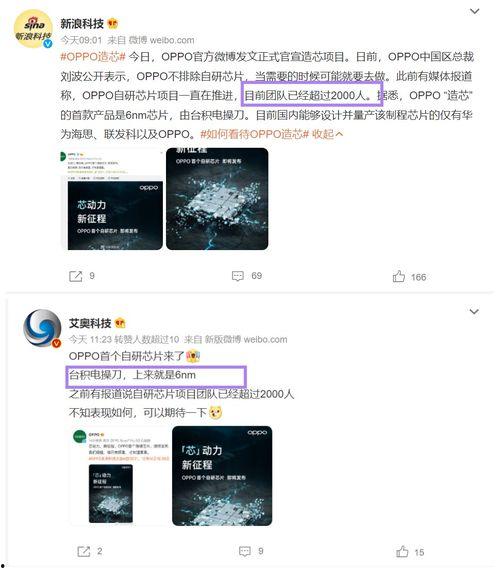Viewport: 499px width, 572px height.
Task: Open the #OPPO造芯# hashtag topic
Action: 93,57
